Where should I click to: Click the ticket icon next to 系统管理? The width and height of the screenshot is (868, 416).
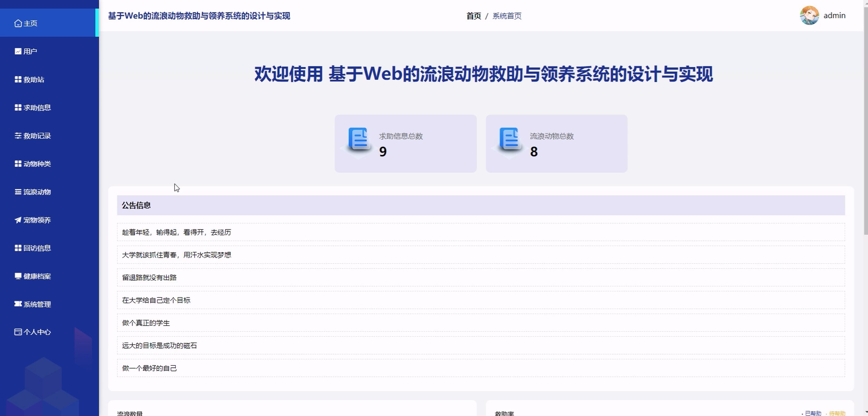[x=18, y=304]
